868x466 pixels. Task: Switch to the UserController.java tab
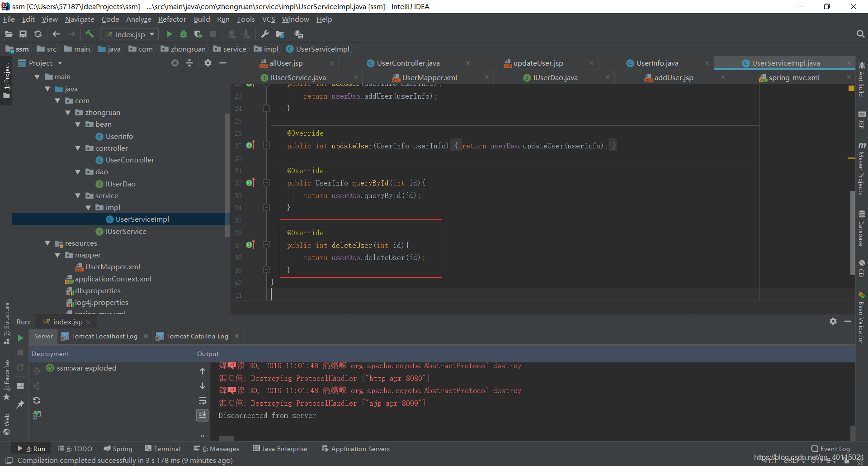coord(408,63)
